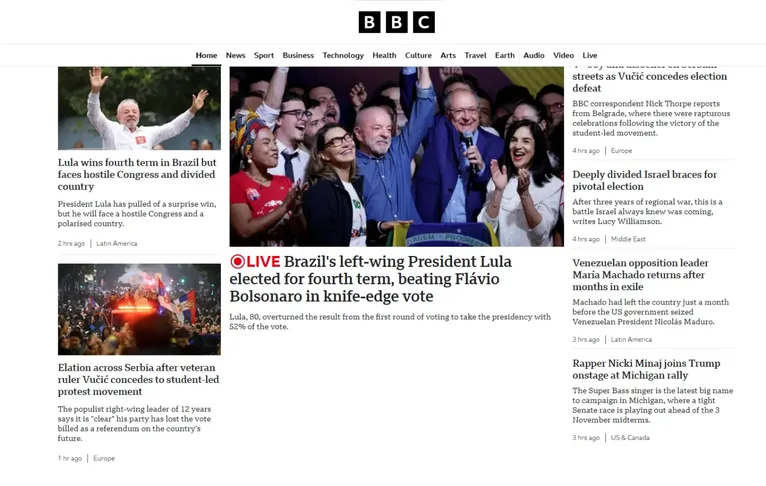Go to the Video section

(563, 56)
